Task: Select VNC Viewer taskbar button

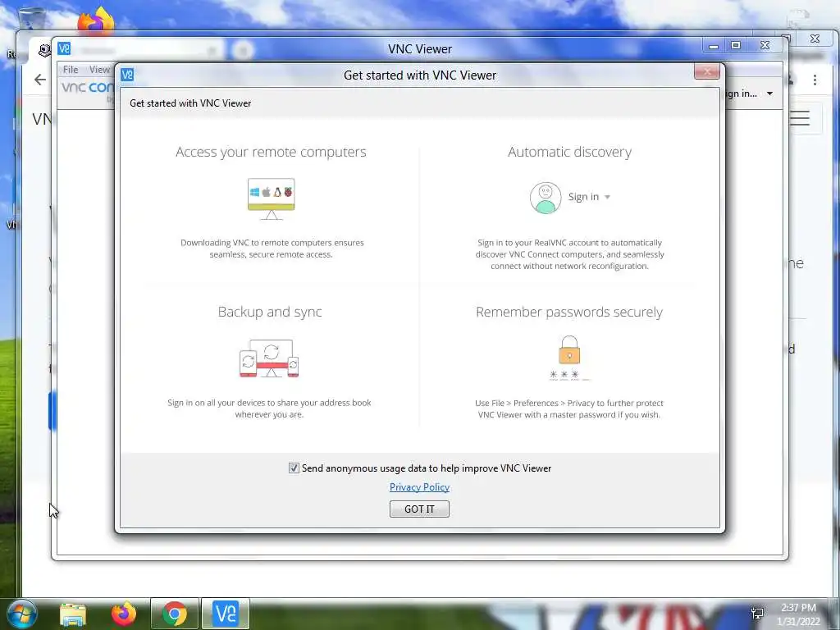Action: pos(226,614)
